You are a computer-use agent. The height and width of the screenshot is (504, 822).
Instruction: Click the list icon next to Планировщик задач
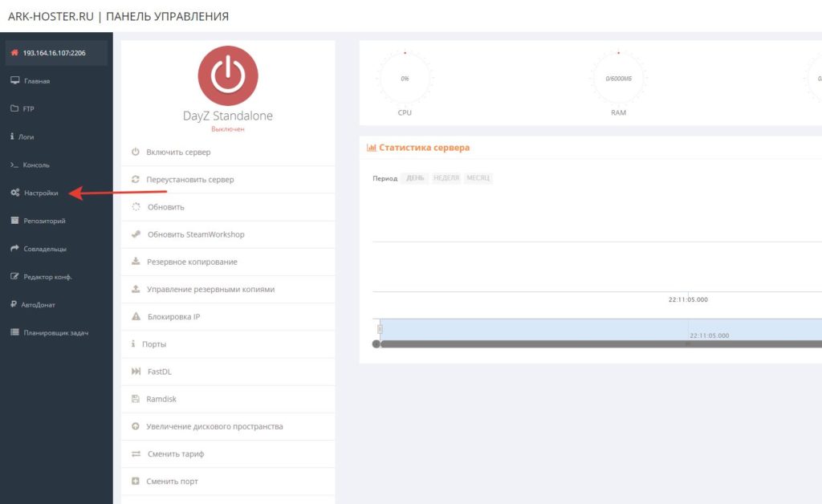coord(14,332)
